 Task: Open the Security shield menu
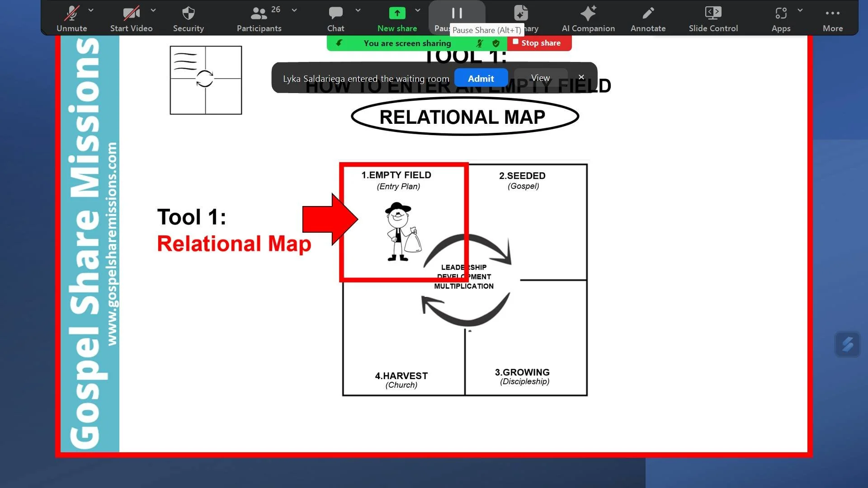(189, 18)
